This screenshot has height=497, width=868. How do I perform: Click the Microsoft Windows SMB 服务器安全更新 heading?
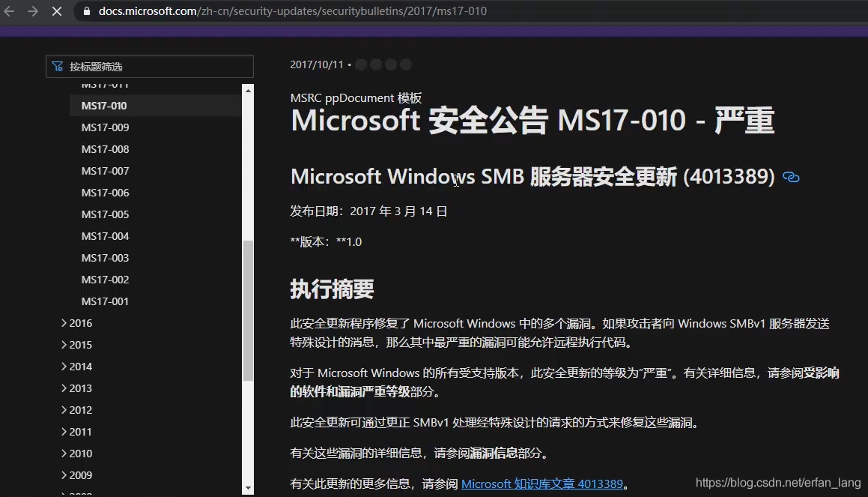click(x=532, y=177)
